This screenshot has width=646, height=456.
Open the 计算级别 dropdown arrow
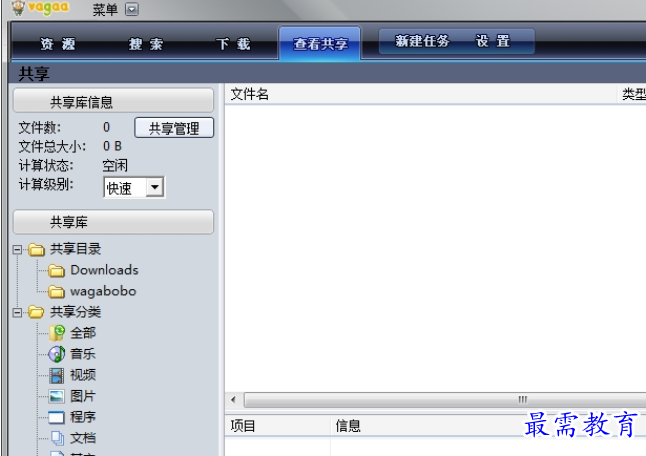tap(155, 187)
